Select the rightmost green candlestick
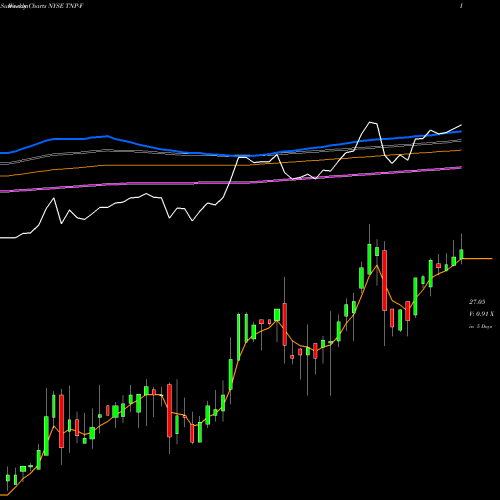Image resolution: width=500 pixels, height=500 pixels. [462, 254]
